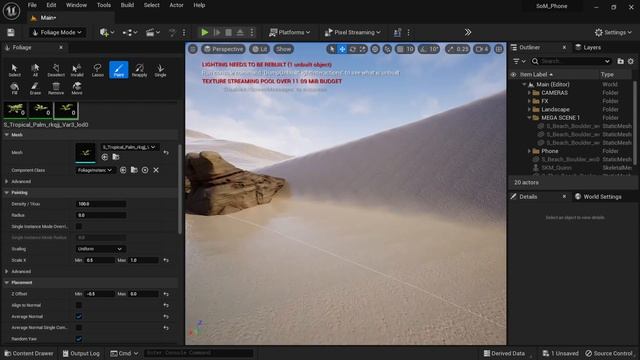Open the Content Drawer

29,353
